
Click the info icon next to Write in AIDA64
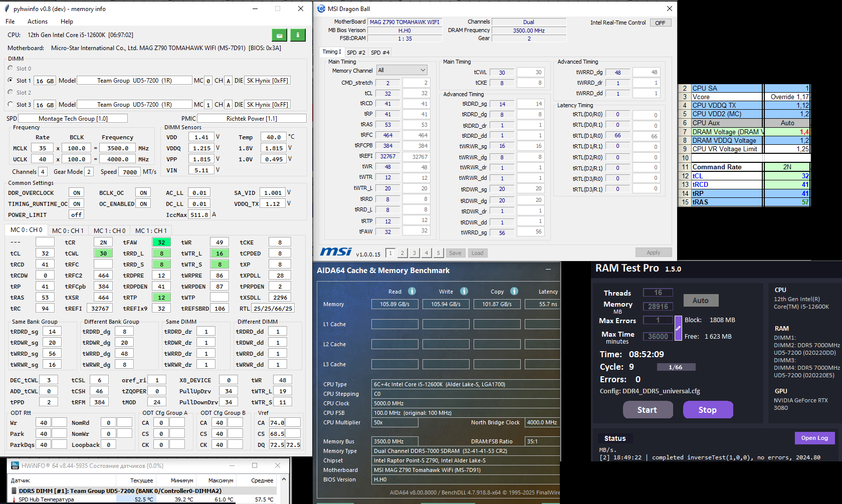[x=464, y=291]
